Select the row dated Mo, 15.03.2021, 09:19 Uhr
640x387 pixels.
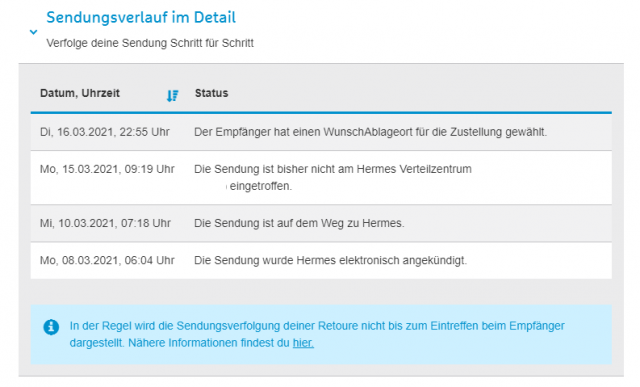321,178
